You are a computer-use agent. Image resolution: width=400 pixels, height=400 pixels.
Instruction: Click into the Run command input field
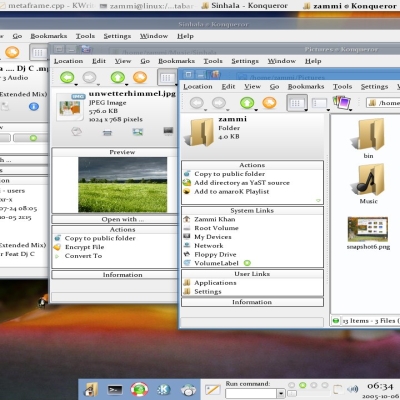[251, 394]
